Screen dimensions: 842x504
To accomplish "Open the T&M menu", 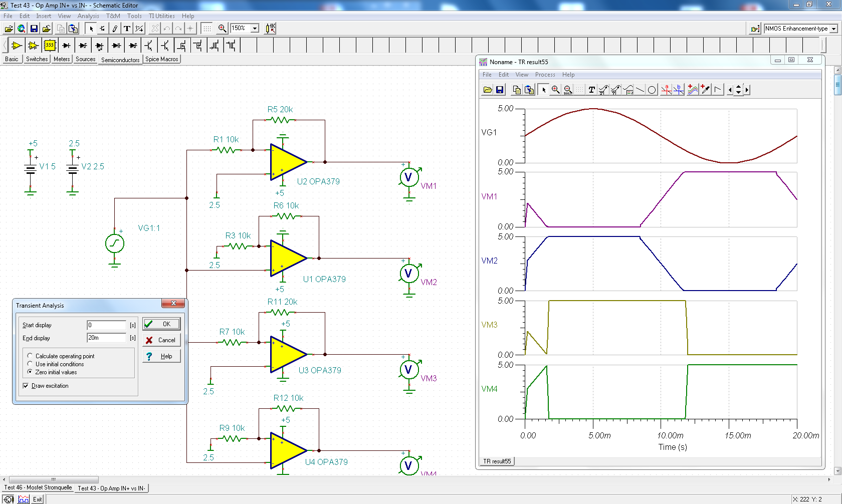I will 113,16.
